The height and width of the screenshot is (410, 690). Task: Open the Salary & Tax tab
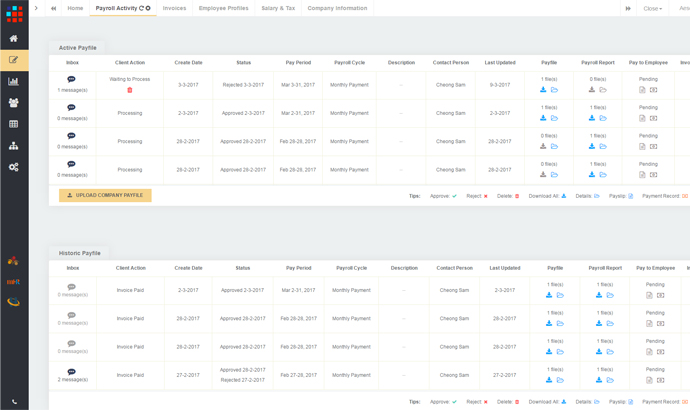coord(278,8)
